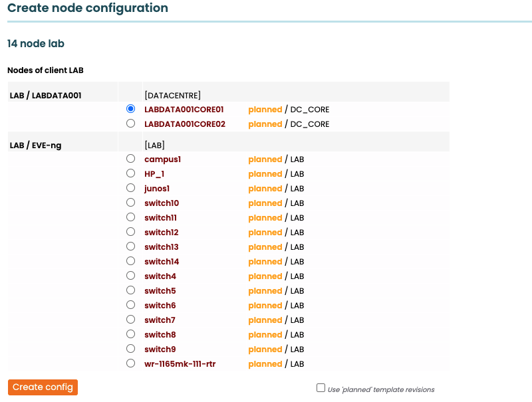Click the planned status for switch9
Viewport: 532px width, 402px height.
pyautogui.click(x=265, y=350)
